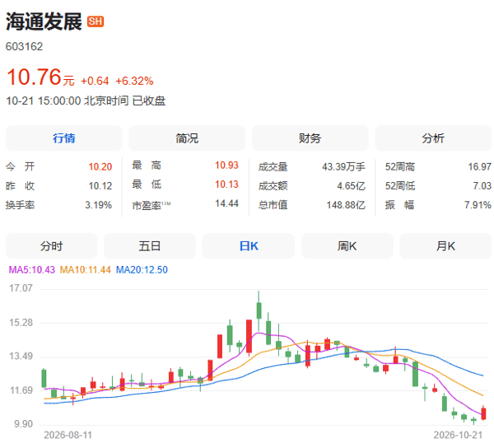Viewport: 494px width, 448px height.
Task: Click the 最低 value 10.13
Action: [x=226, y=184]
